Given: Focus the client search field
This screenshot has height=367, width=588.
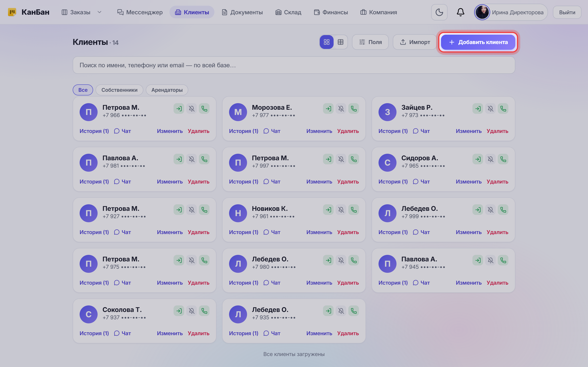Looking at the screenshot, I should tap(294, 65).
